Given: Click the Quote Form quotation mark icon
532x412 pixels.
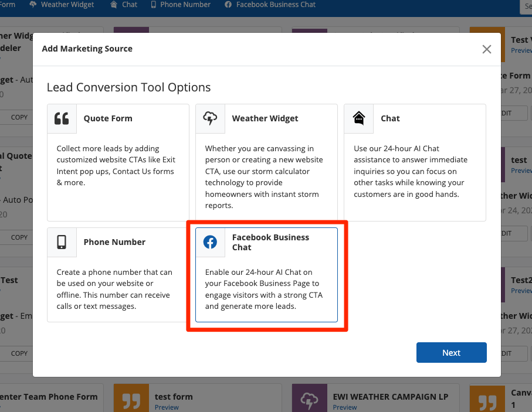Looking at the screenshot, I should 62,118.
